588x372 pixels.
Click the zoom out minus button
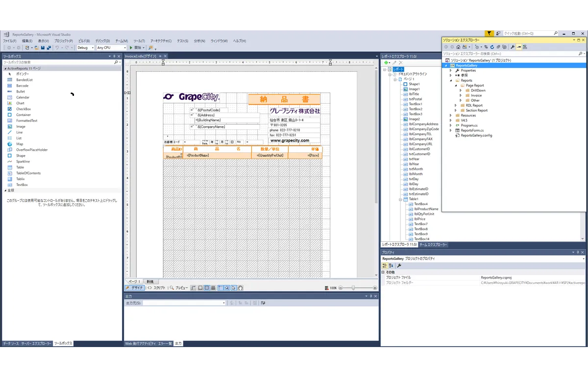click(341, 288)
